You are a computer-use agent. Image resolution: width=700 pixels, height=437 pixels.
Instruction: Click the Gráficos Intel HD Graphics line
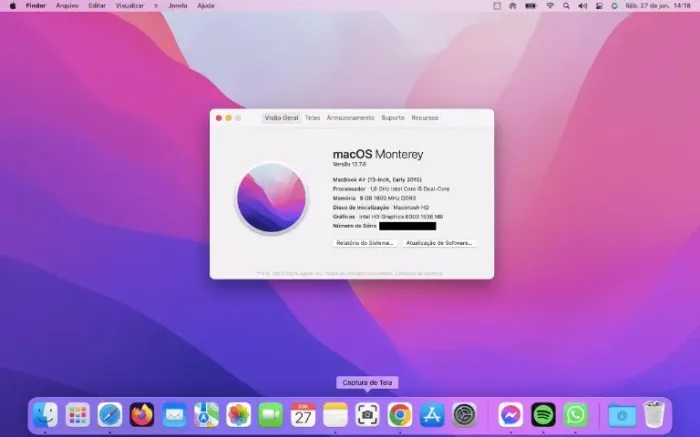(388, 216)
